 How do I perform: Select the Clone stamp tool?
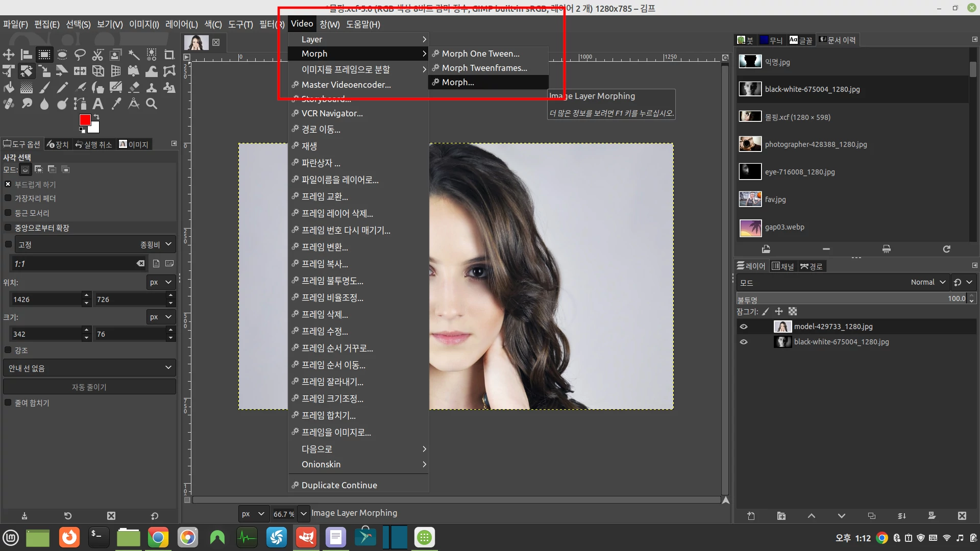click(152, 87)
